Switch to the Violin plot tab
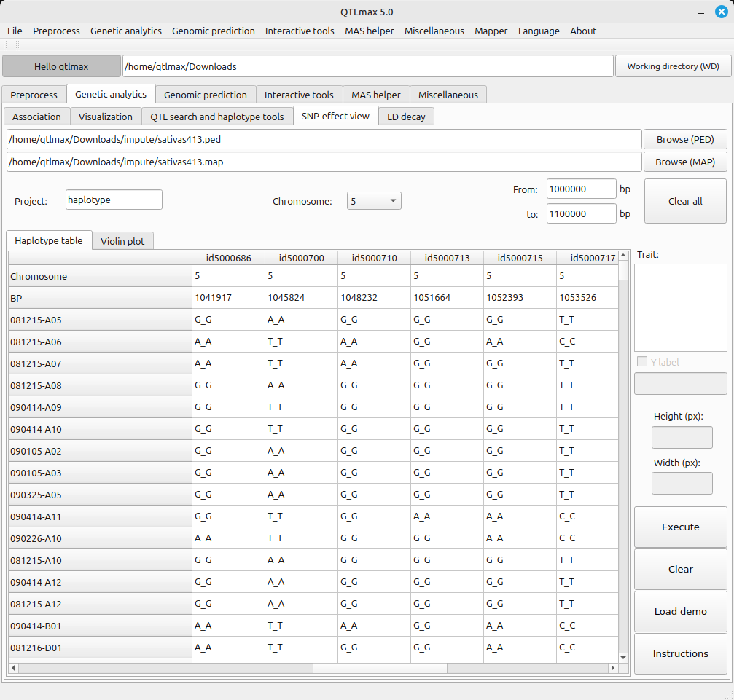 (122, 241)
